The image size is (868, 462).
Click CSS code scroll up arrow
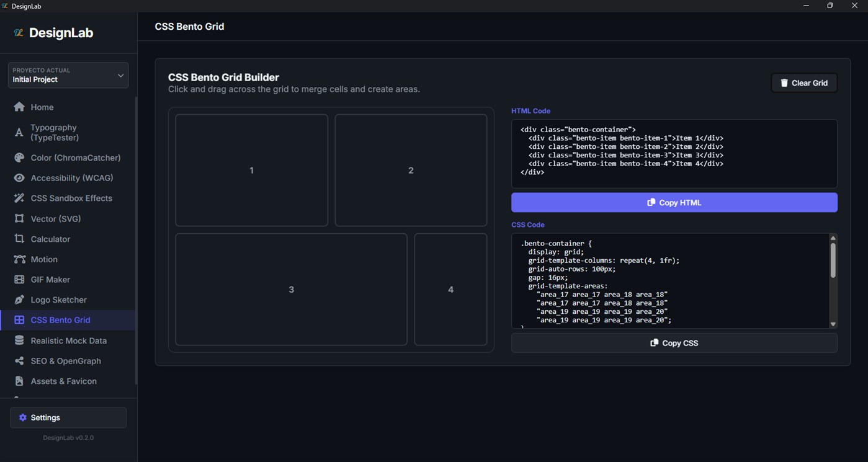(833, 238)
